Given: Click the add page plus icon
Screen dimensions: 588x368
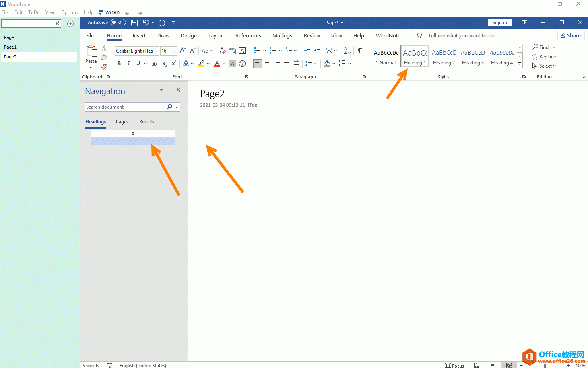Looking at the screenshot, I should [70, 24].
